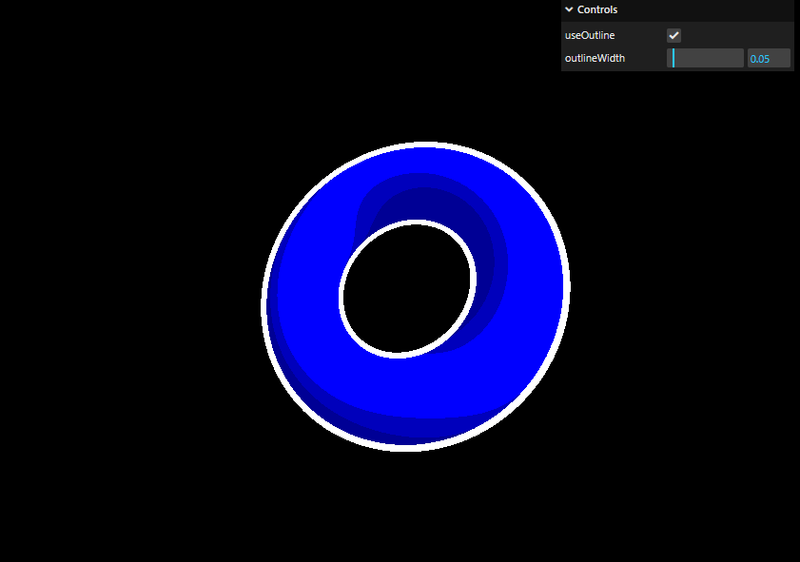Click the outlineWidth label text
Image resolution: width=800 pixels, height=562 pixels.
tap(595, 58)
